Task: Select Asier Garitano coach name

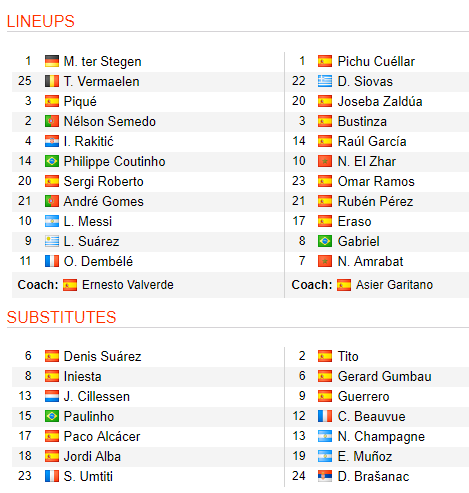Action: point(394,285)
